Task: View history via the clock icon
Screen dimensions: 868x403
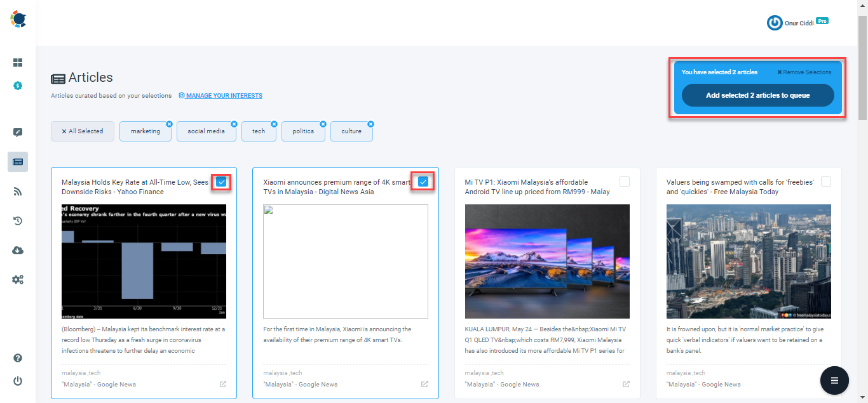Action: (18, 220)
